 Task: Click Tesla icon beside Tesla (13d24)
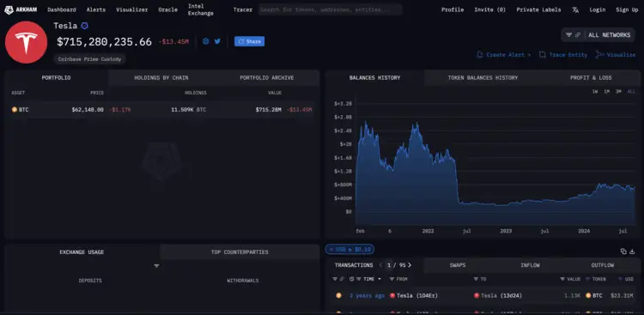pyautogui.click(x=477, y=295)
